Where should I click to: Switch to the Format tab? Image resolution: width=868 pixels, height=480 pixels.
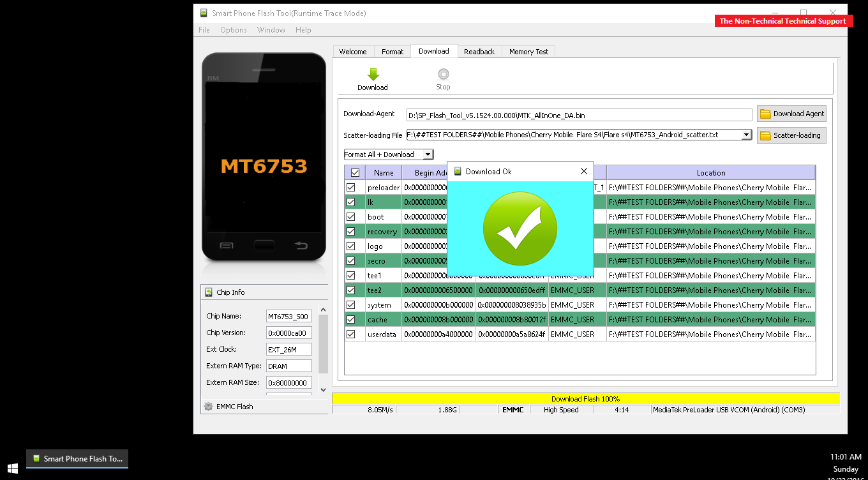(x=393, y=52)
